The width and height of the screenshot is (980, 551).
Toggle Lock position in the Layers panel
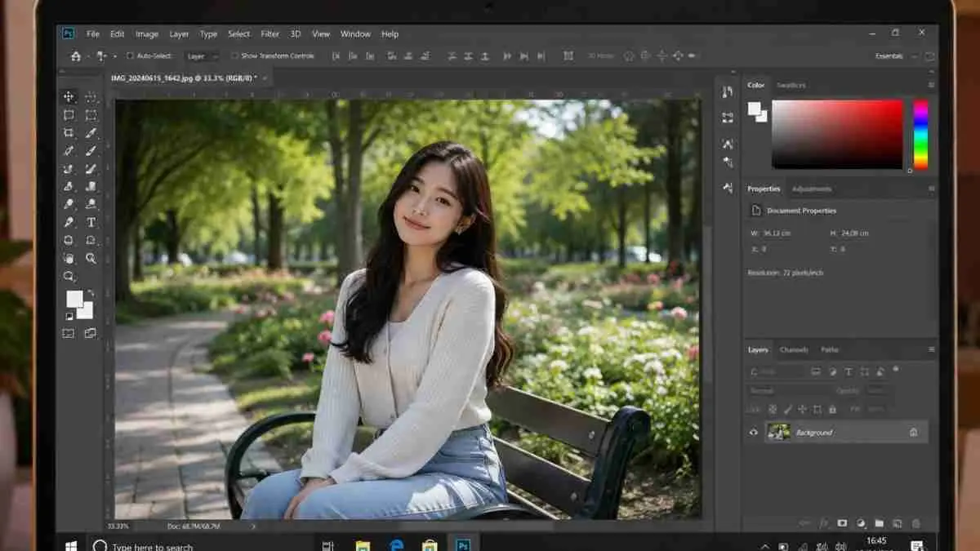[x=801, y=409]
